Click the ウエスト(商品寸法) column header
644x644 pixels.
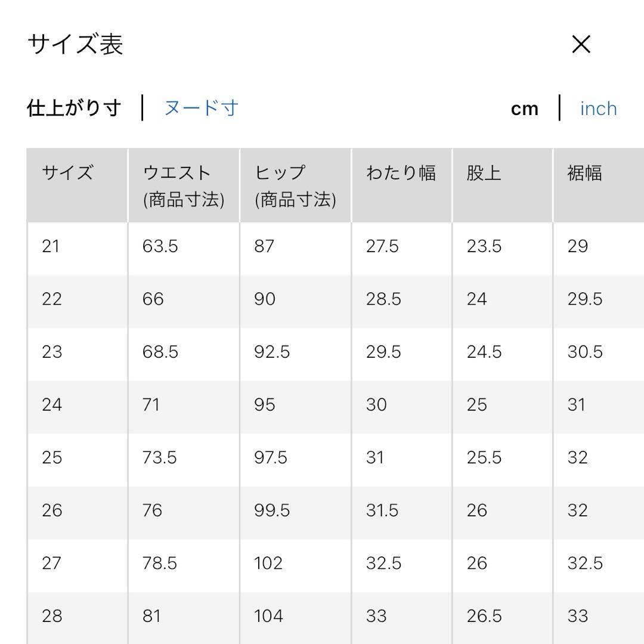click(x=184, y=185)
